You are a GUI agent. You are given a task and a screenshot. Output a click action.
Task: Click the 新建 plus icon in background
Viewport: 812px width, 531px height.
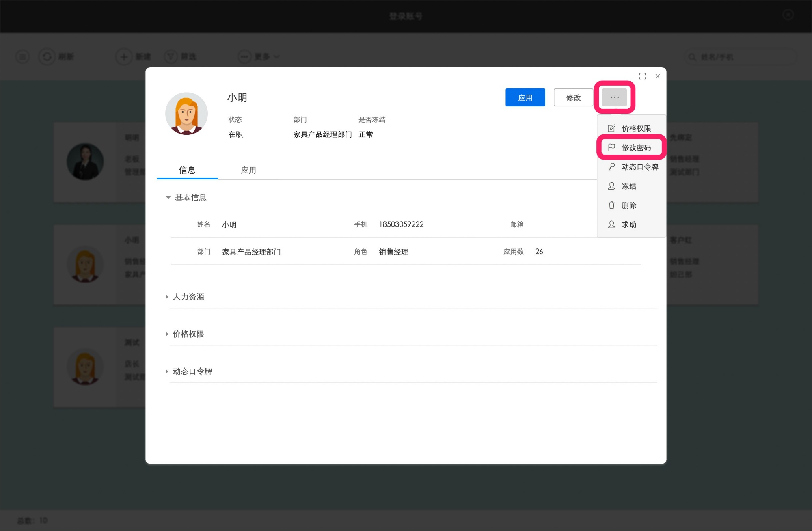[x=124, y=56]
